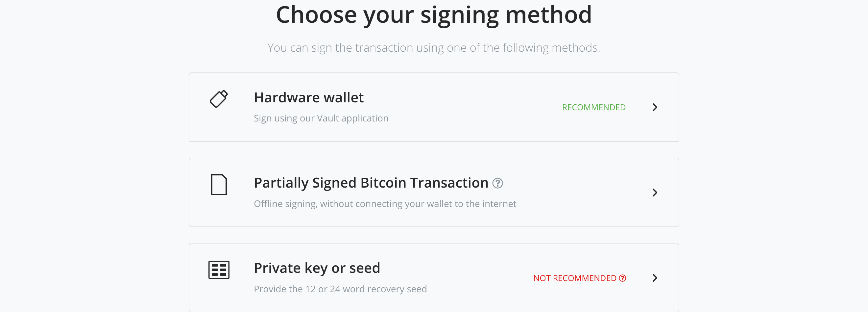This screenshot has width=868, height=312.
Task: Click the offline signing description text
Action: click(385, 204)
